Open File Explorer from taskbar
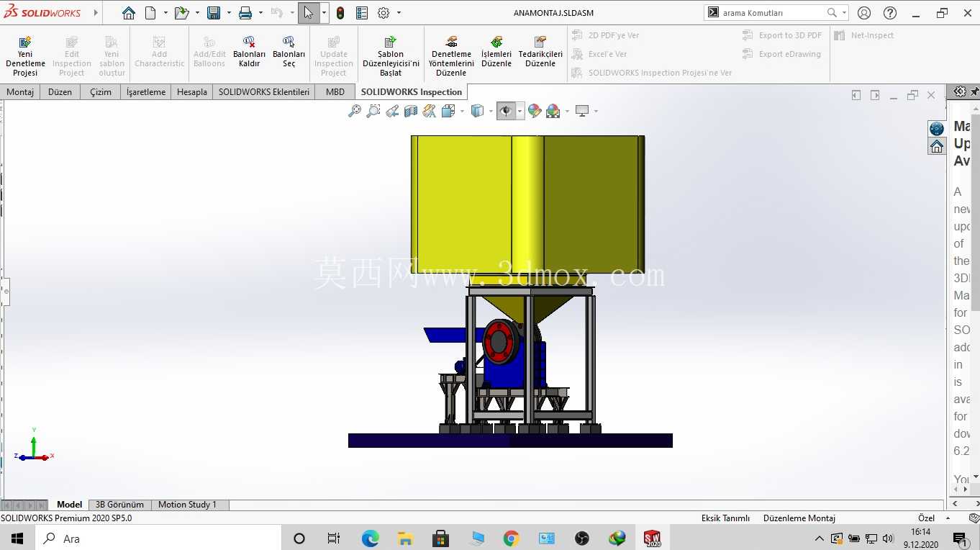Image resolution: width=980 pixels, height=550 pixels. point(405,538)
